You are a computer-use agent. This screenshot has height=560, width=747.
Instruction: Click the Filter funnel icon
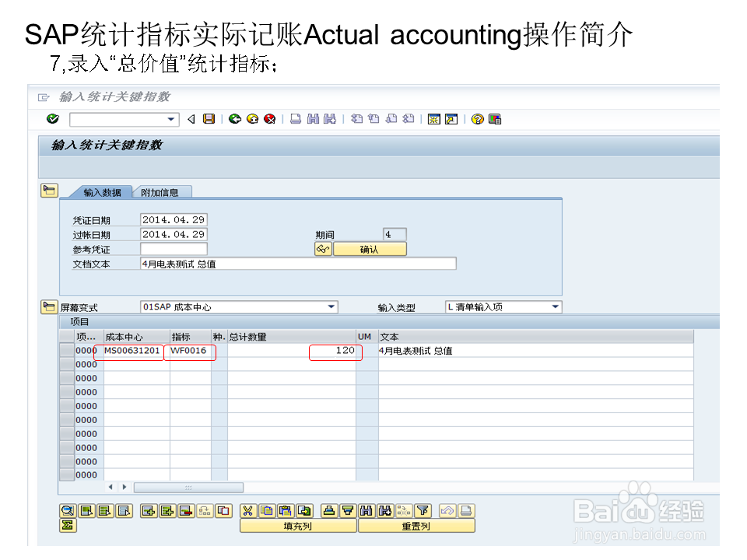(423, 511)
